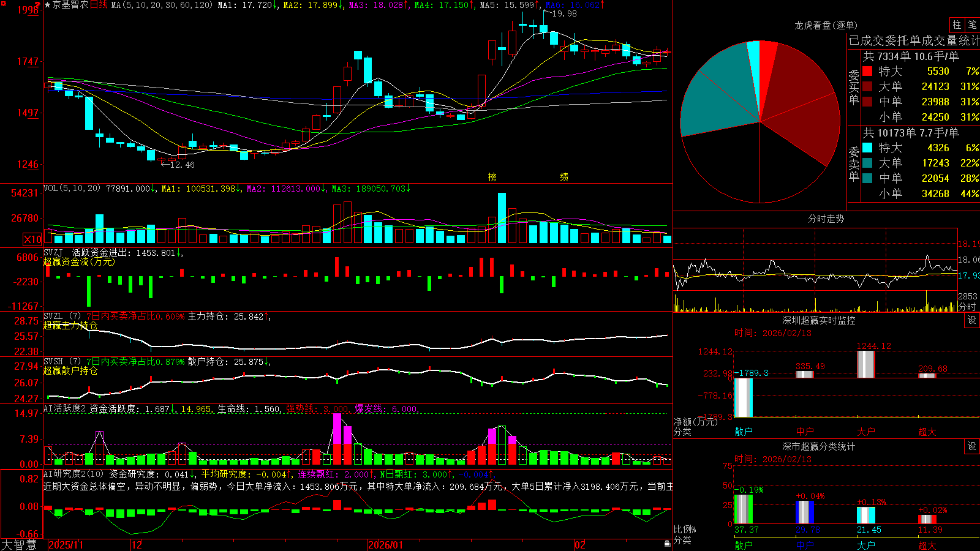This screenshot has height=551, width=980.
Task: Click the 超赢资金流(万元) indicator link
Action: point(79,261)
